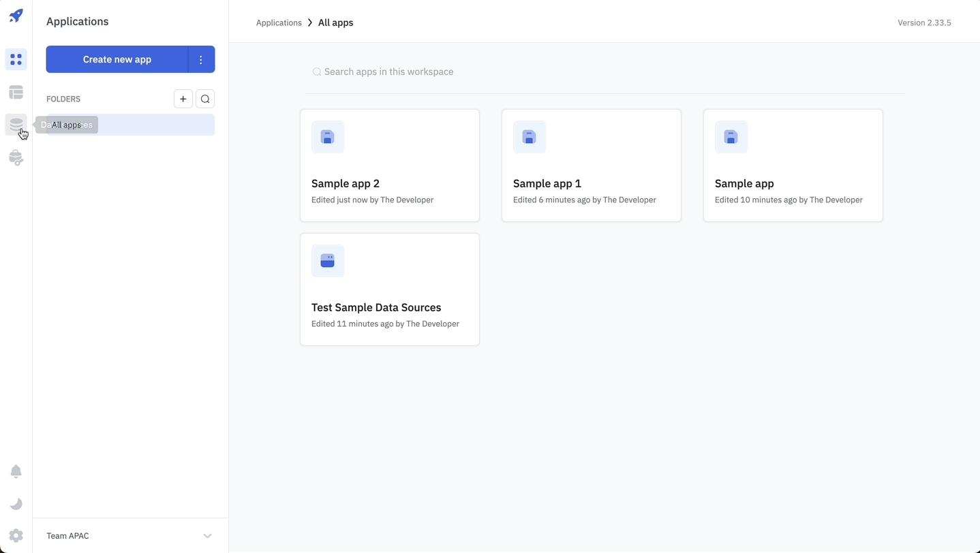Open the ToolJet Database table icon
Viewport: 980px width, 553px height.
(16, 92)
